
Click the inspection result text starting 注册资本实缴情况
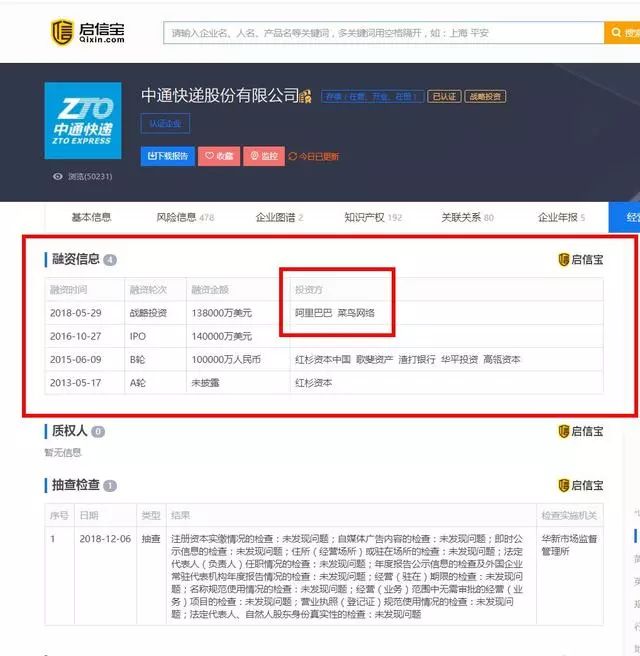click(x=347, y=577)
